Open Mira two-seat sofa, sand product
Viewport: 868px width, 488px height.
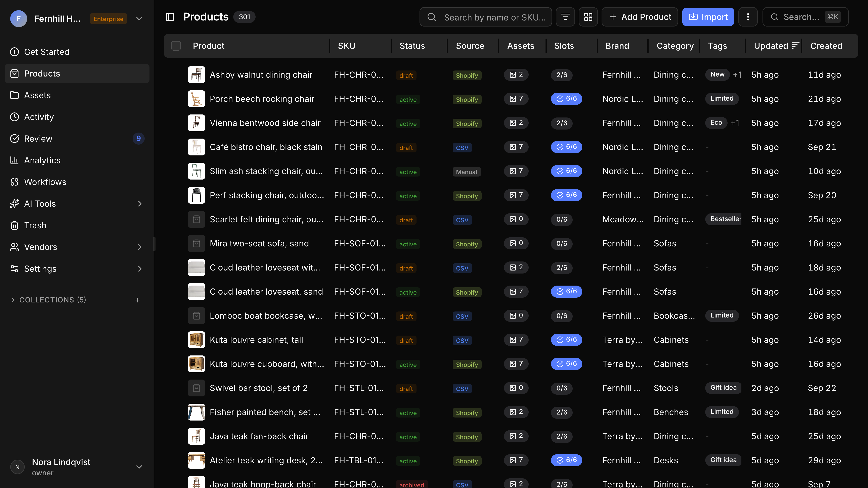point(259,243)
